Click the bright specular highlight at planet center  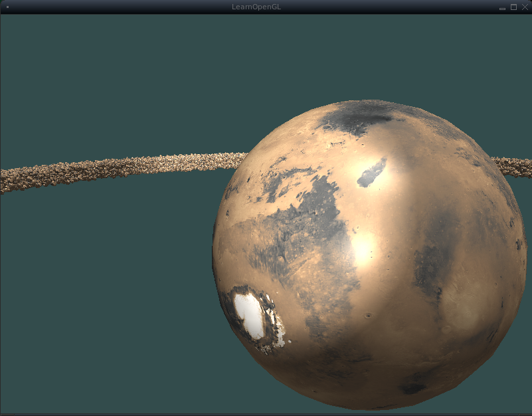(x=363, y=249)
